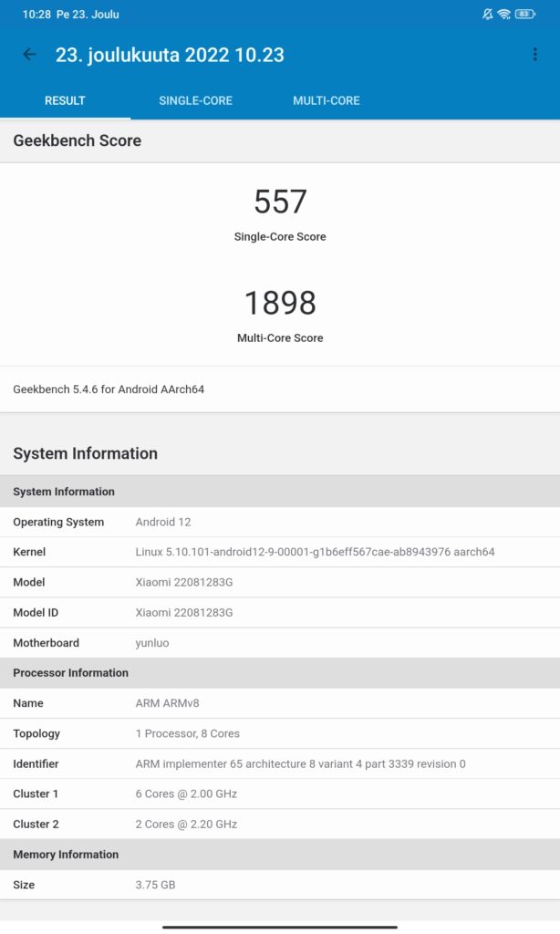This screenshot has height=934, width=560.
Task: Tap the muted notifications bell icon
Action: pos(487,15)
